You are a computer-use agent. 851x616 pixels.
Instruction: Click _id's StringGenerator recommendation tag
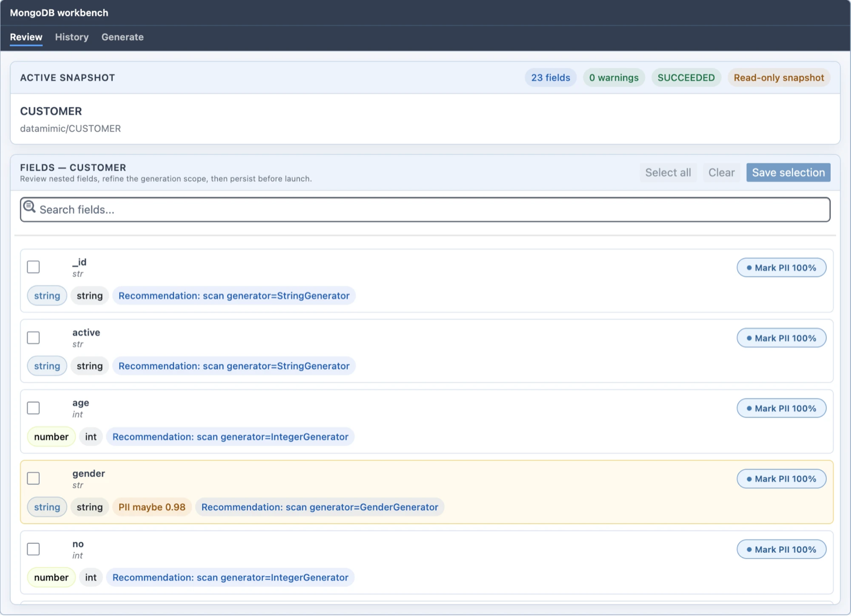pyautogui.click(x=234, y=296)
